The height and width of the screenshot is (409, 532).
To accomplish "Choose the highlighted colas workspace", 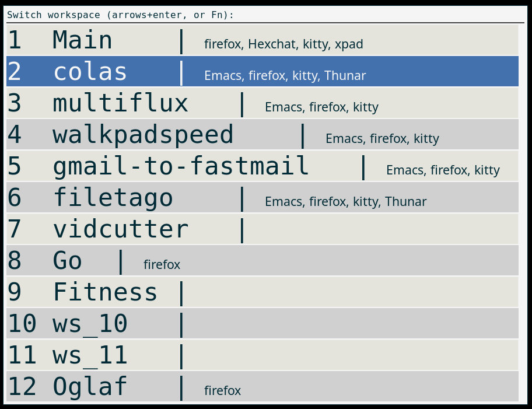I will [262, 71].
